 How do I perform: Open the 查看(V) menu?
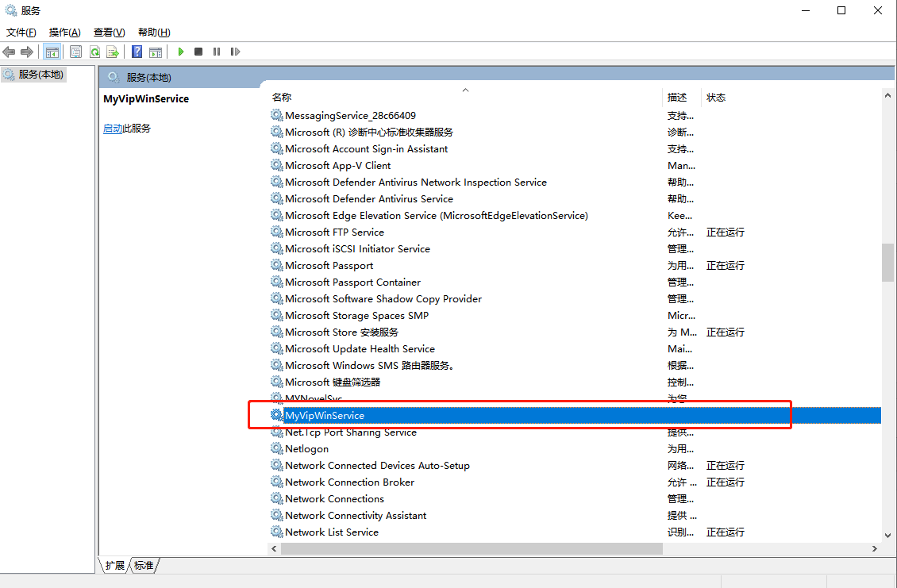tap(110, 33)
